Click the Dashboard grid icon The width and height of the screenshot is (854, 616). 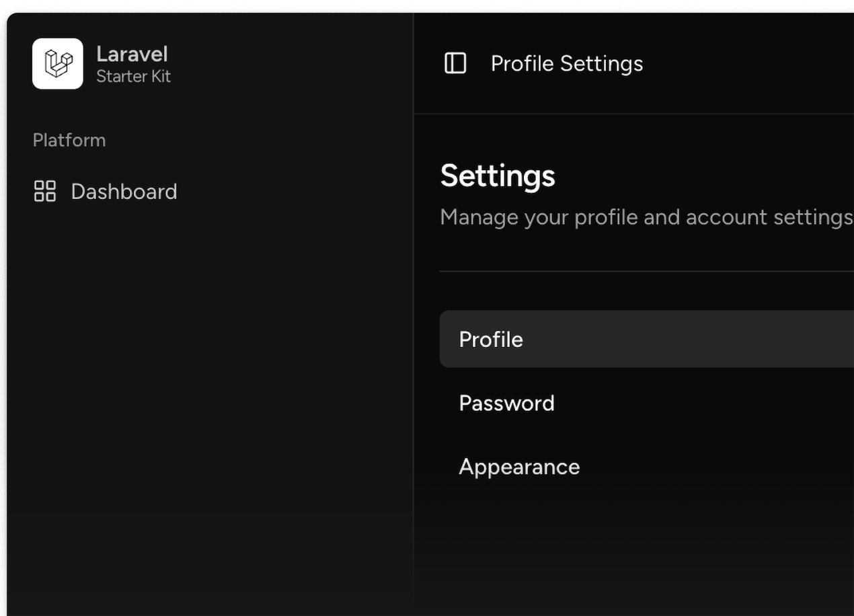[45, 191]
